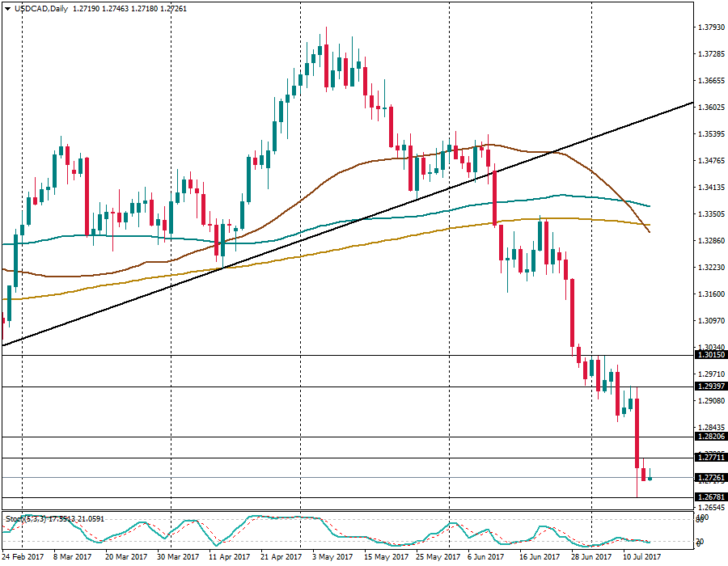728x566 pixels.
Task: Click the 1.30150 horizontal level price tag
Action: click(x=711, y=354)
